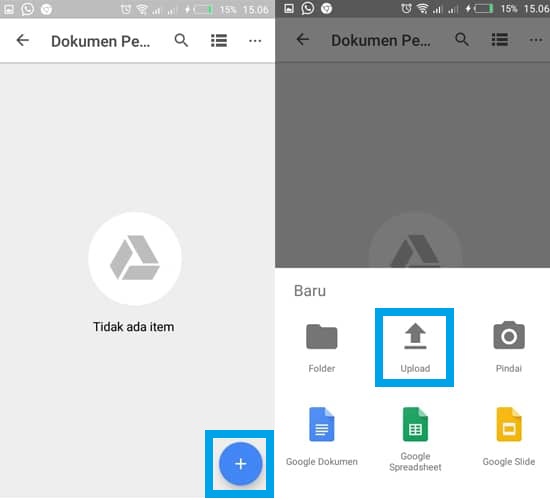Tap the Baru sheet heading

point(310,291)
